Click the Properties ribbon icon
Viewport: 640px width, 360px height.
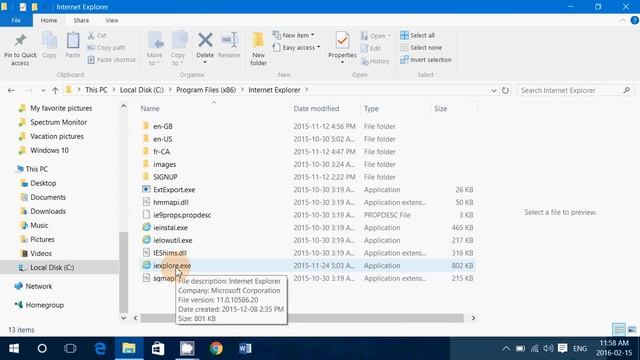(x=342, y=41)
